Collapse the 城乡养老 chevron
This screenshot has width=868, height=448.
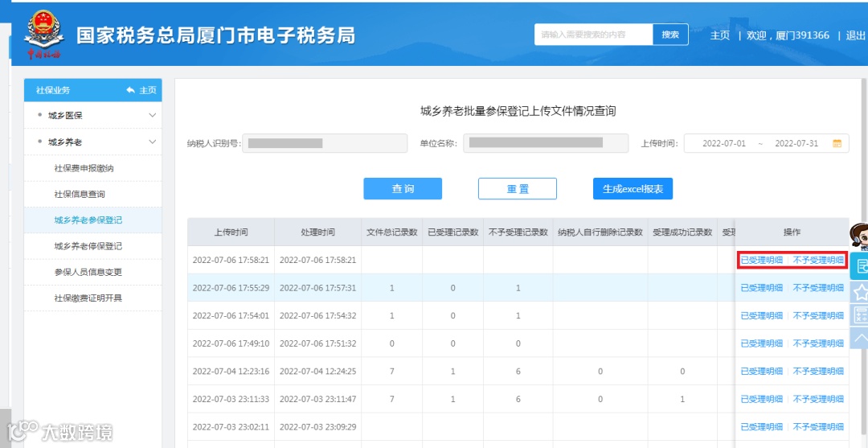(x=153, y=142)
